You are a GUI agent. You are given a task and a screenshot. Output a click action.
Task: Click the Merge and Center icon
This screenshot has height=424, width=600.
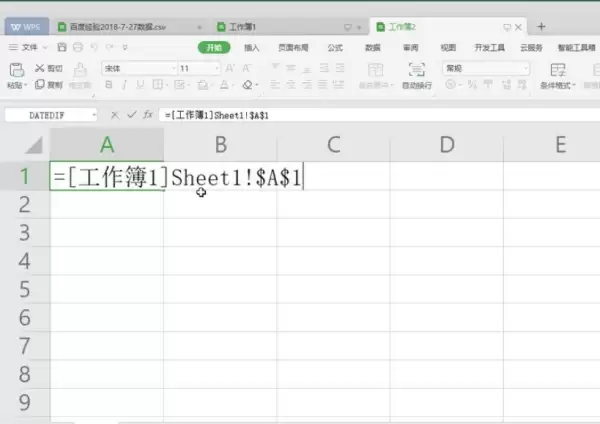375,70
